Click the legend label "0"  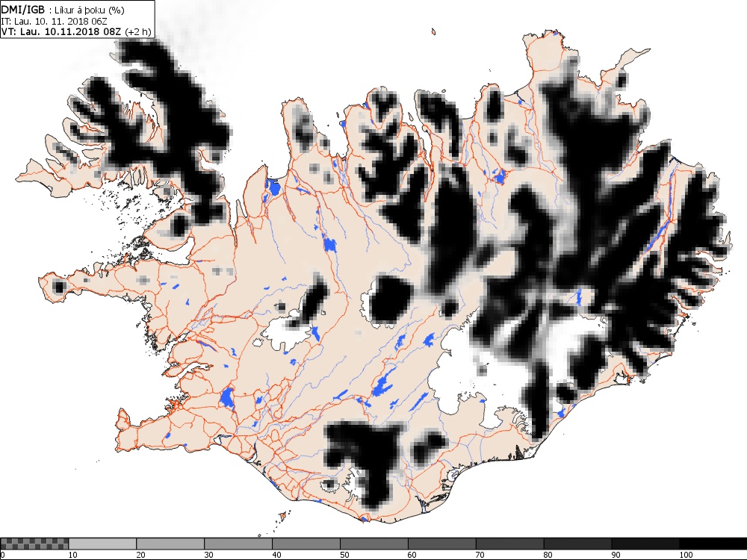(2, 555)
